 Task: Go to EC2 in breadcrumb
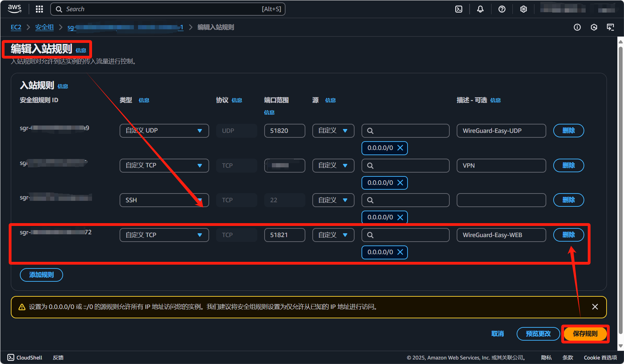click(16, 27)
